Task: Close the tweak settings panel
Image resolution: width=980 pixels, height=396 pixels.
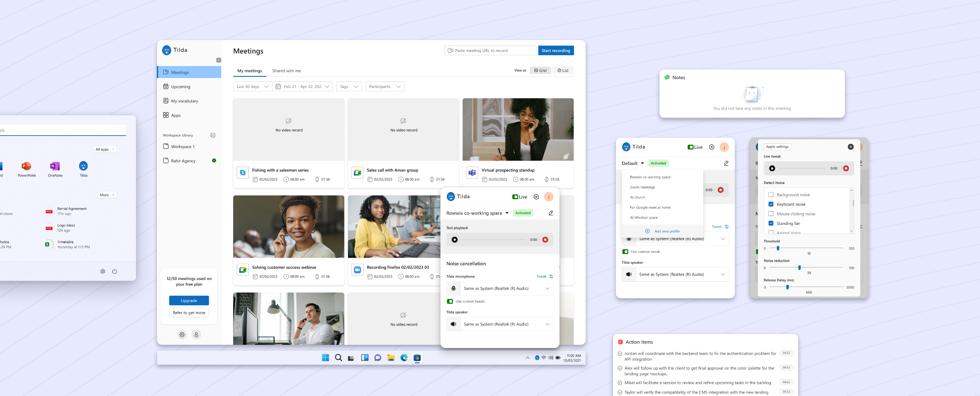Action: click(x=851, y=147)
